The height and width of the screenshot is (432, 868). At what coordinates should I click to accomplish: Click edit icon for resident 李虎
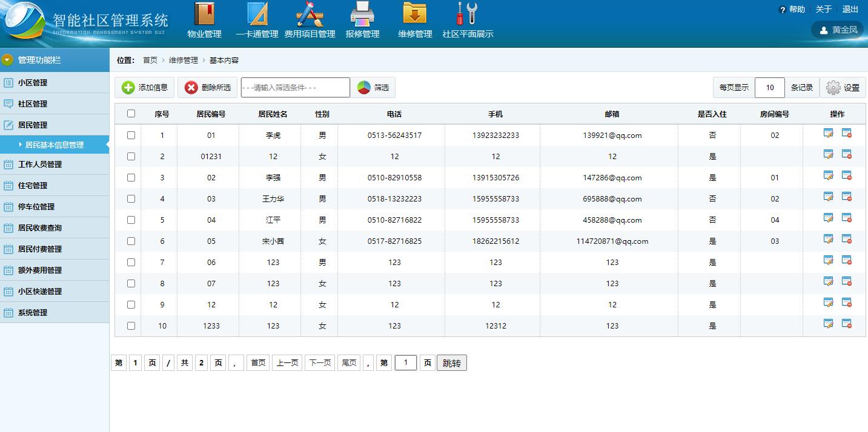[x=828, y=134]
